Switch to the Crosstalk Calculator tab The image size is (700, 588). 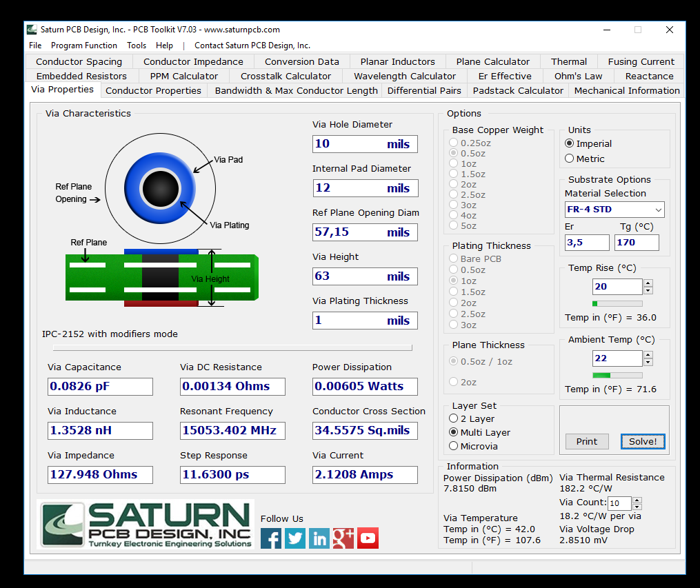pos(286,76)
